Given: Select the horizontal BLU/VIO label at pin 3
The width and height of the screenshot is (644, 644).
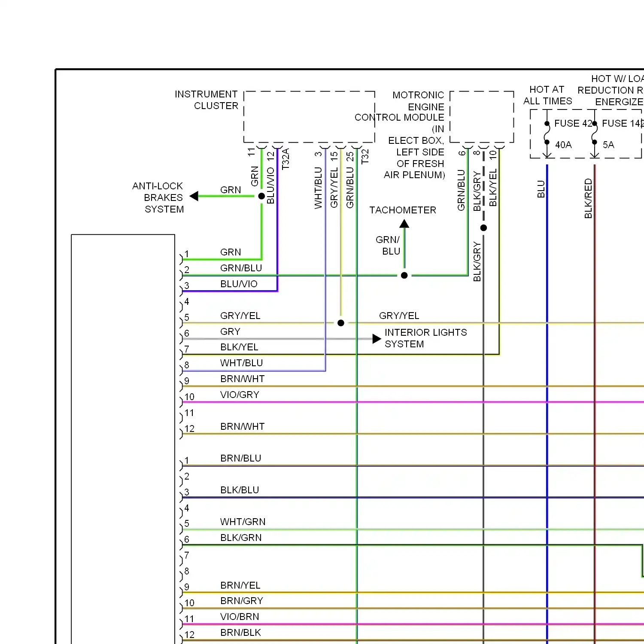Looking at the screenshot, I should (x=239, y=284).
